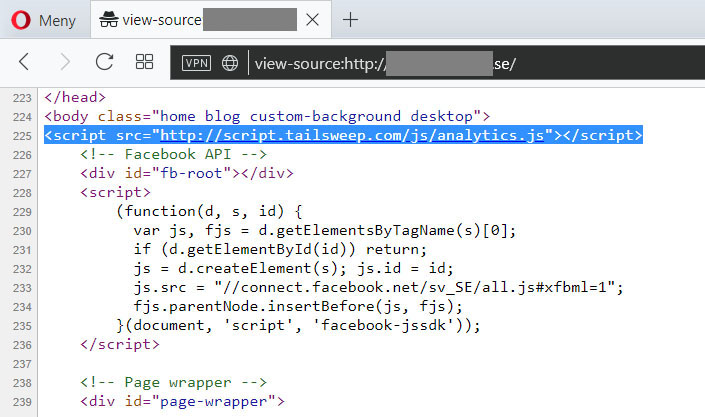
Task: Click the getElementById return line
Action: (280, 250)
